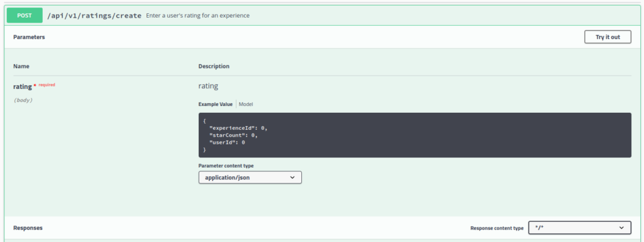Click the 'Response content type' label
Image resolution: width=644 pixels, height=242 pixels.
coord(497,228)
